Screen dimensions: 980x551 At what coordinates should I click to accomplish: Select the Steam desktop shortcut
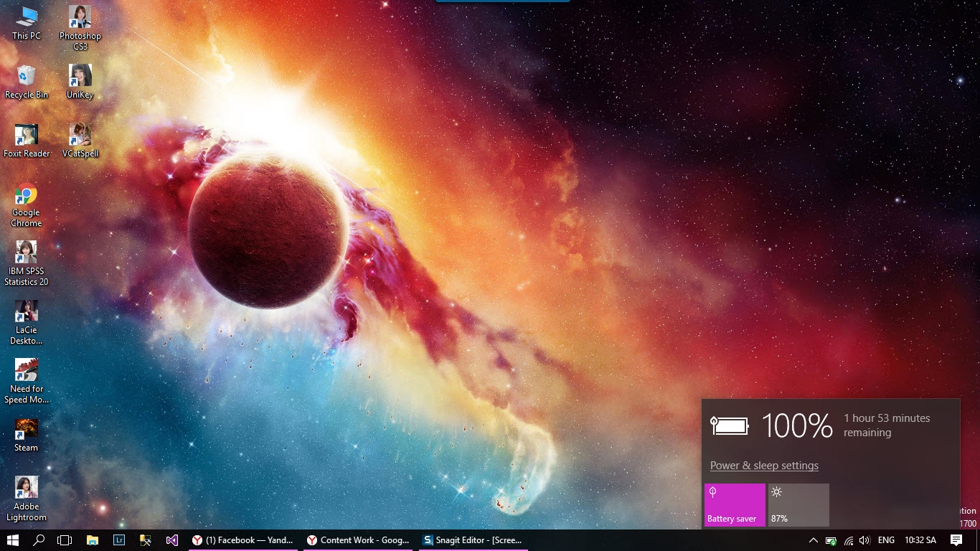pos(27,435)
